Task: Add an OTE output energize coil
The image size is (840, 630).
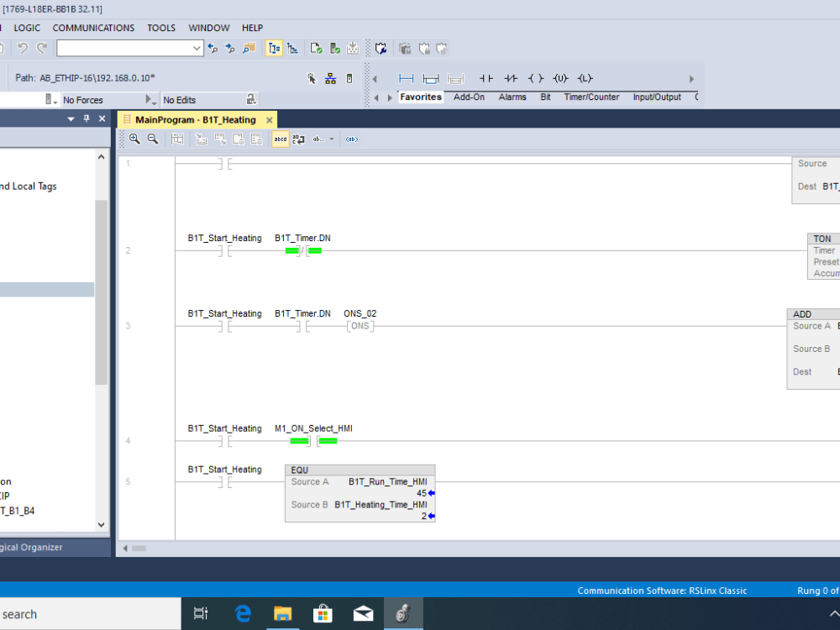Action: [535, 78]
